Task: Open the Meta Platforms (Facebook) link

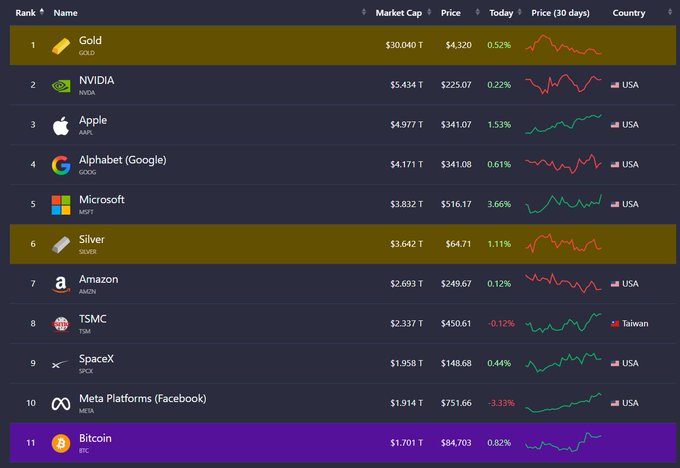Action: click(x=143, y=398)
